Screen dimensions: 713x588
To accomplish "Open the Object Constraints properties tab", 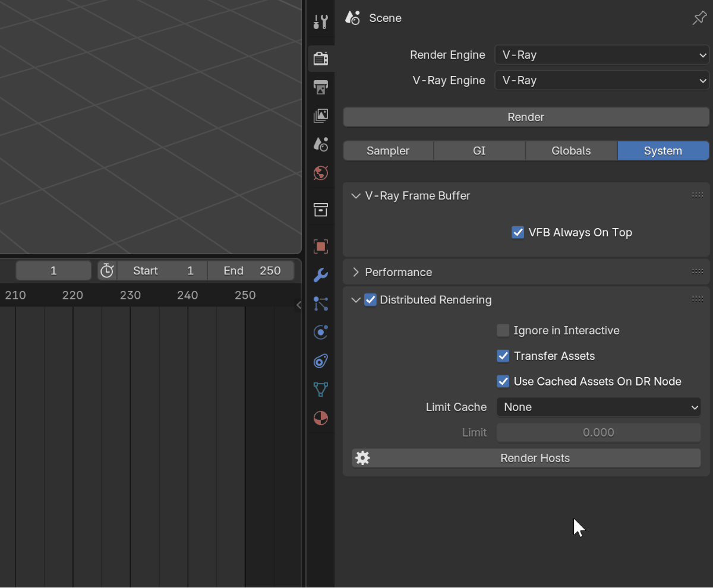I will 320,361.
